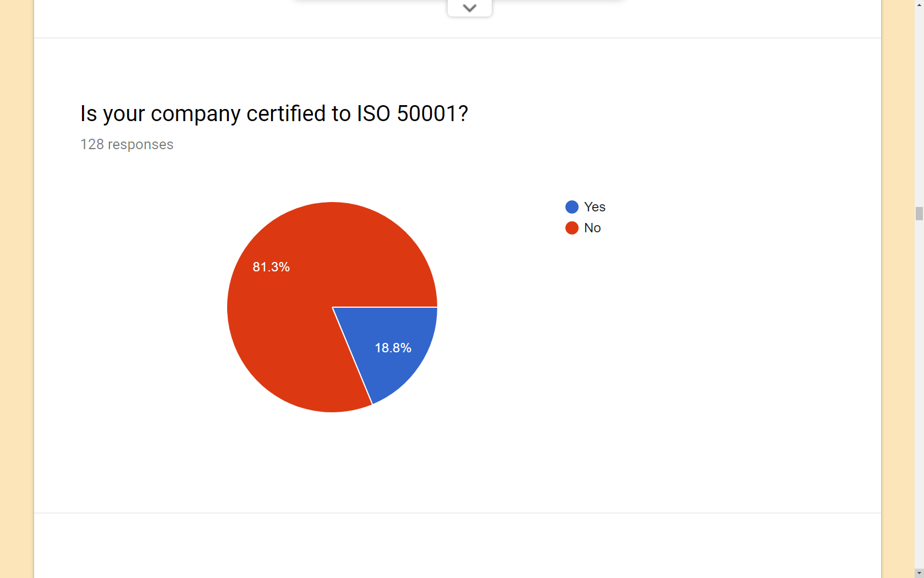Click the number 128 in response count
The image size is (924, 578).
(x=92, y=144)
